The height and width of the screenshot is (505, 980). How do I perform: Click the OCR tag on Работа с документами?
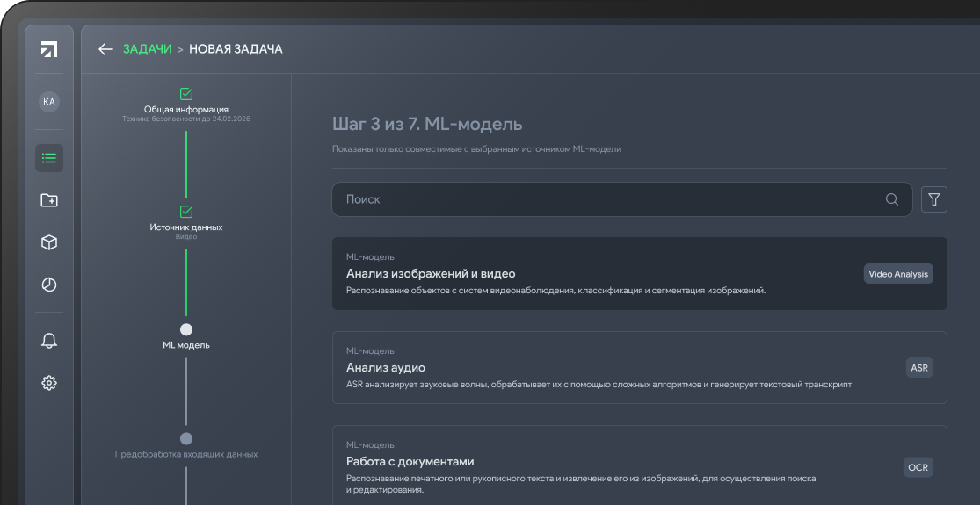[918, 467]
